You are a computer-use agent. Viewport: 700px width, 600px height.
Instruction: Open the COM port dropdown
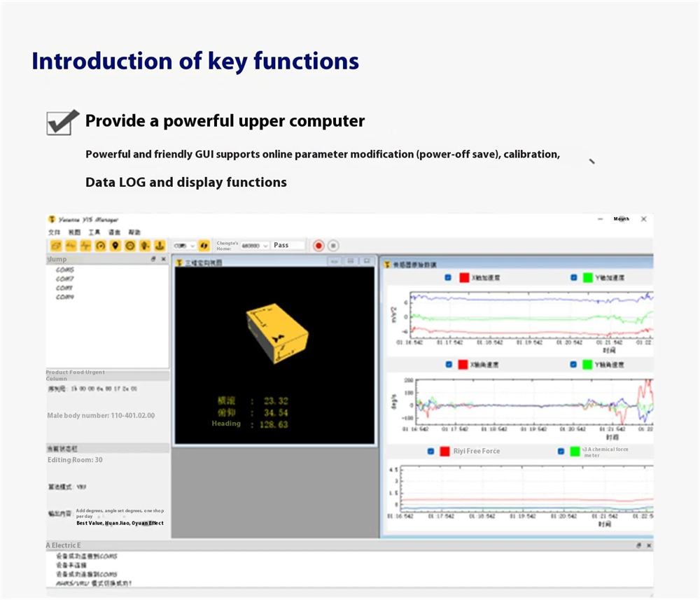[185, 246]
